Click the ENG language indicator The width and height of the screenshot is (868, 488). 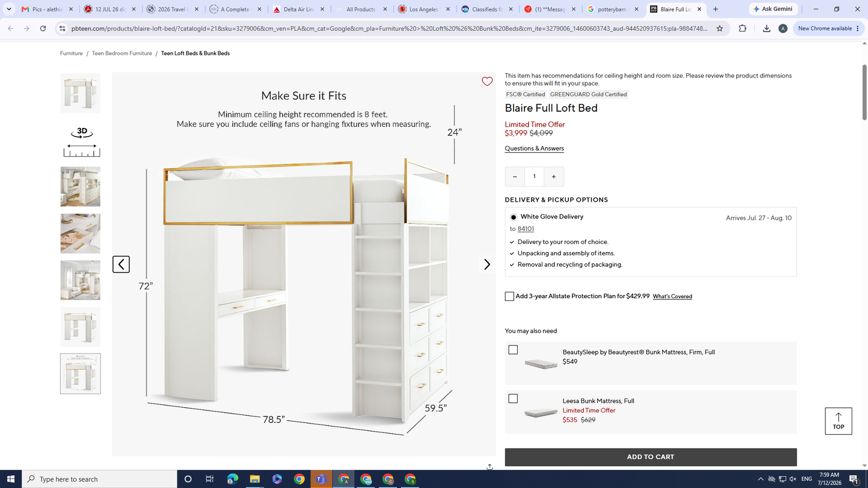click(807, 479)
